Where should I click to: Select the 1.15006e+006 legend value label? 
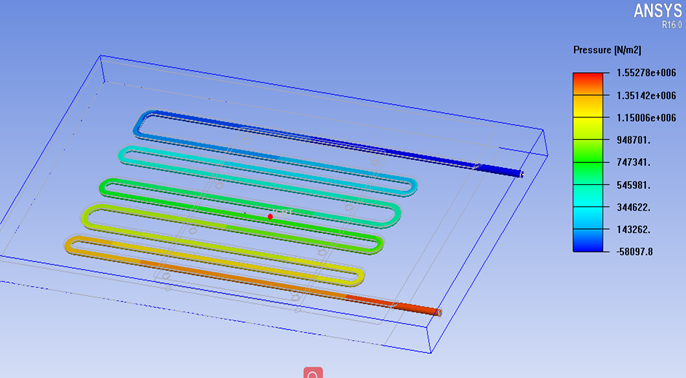(646, 118)
